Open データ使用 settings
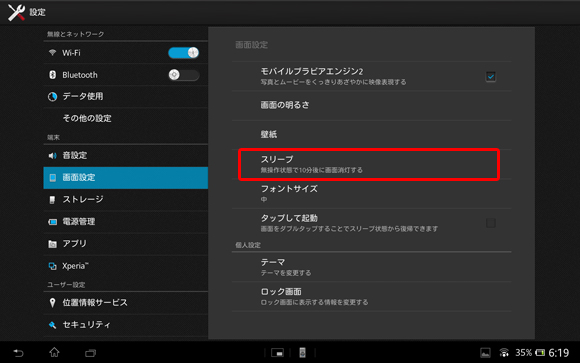 click(126, 97)
